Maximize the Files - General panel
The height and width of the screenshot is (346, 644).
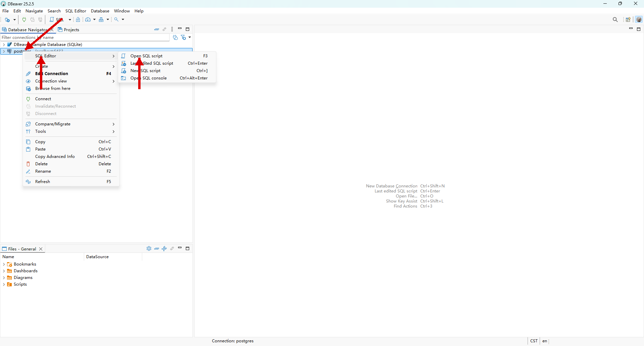(187, 248)
